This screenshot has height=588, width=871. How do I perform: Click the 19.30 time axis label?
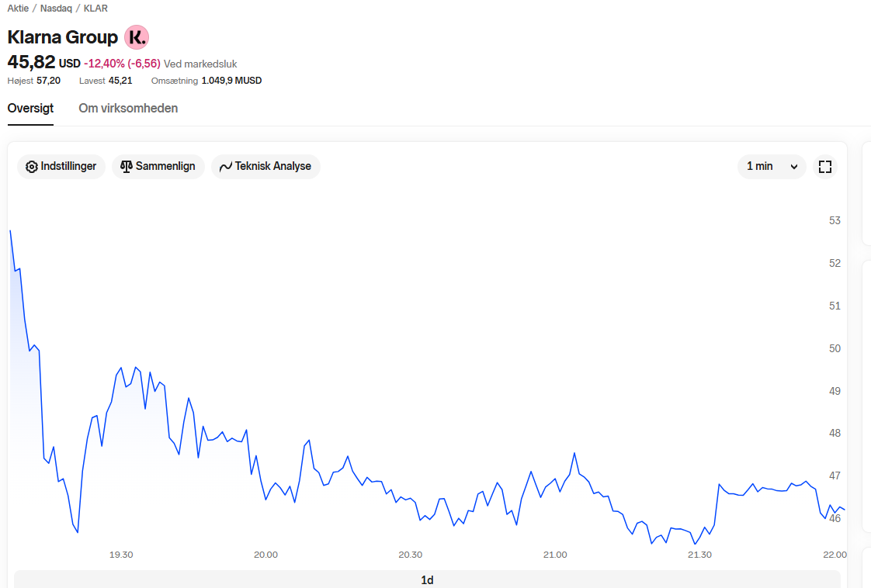pyautogui.click(x=121, y=555)
